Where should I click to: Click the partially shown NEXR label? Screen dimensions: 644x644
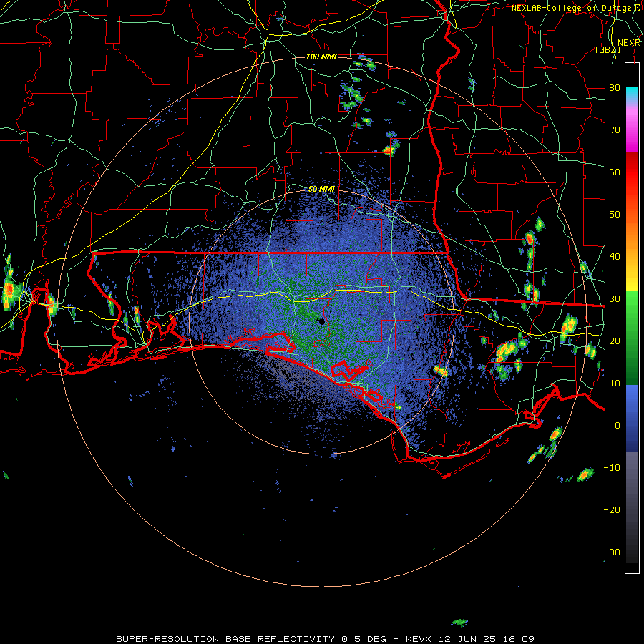coord(629,43)
